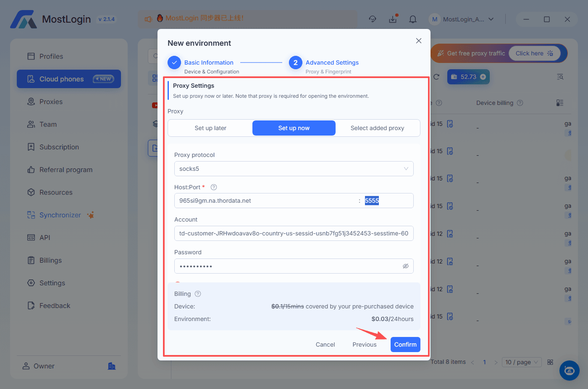Click the download icon in the top bar
Viewport: 588px width, 389px height.
393,19
